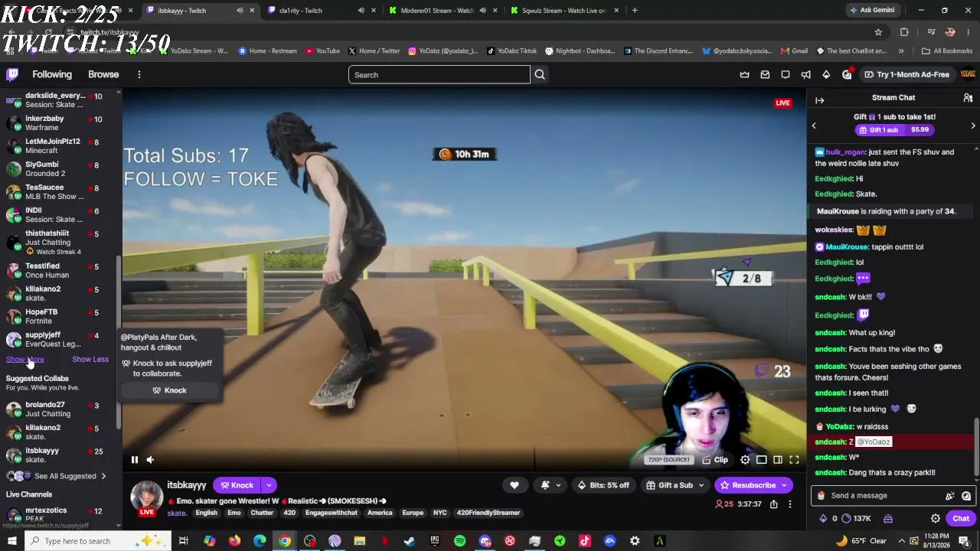Screen dimensions: 980x551
Task: Open the emote picker in chat
Action: pyautogui.click(x=966, y=496)
